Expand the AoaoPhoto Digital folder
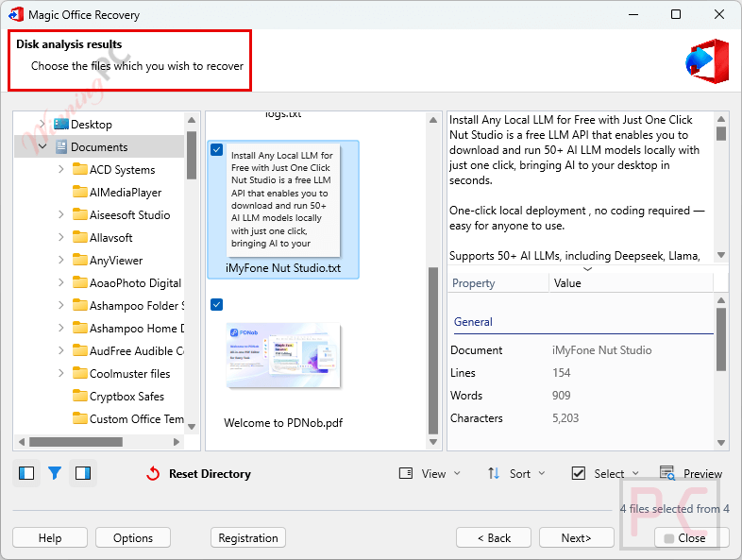The width and height of the screenshot is (742, 560). point(61,282)
